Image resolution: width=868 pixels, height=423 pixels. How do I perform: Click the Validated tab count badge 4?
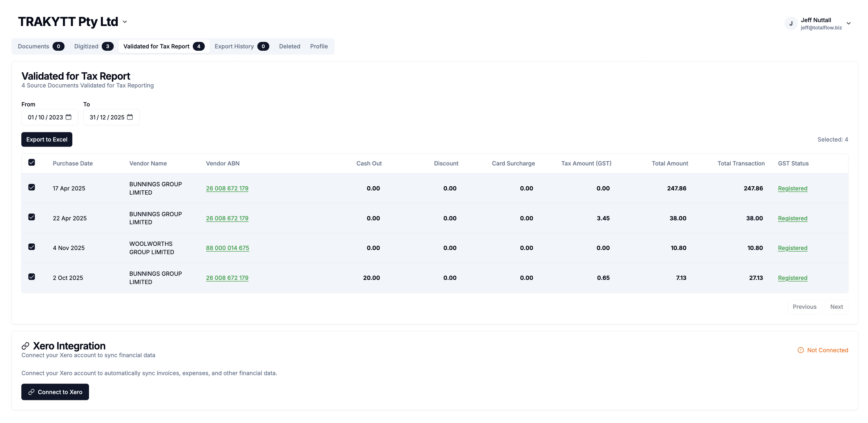click(x=199, y=46)
